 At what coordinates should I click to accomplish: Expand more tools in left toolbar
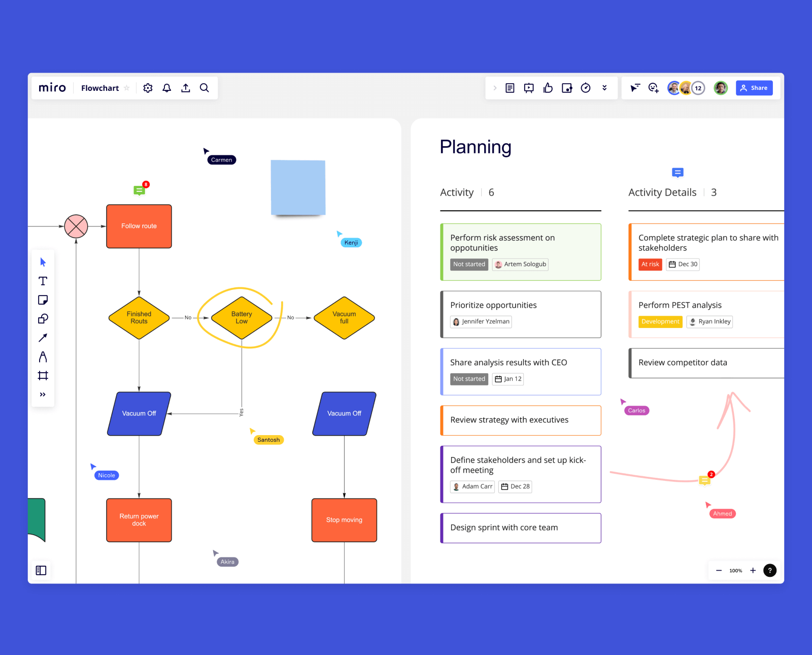click(43, 395)
